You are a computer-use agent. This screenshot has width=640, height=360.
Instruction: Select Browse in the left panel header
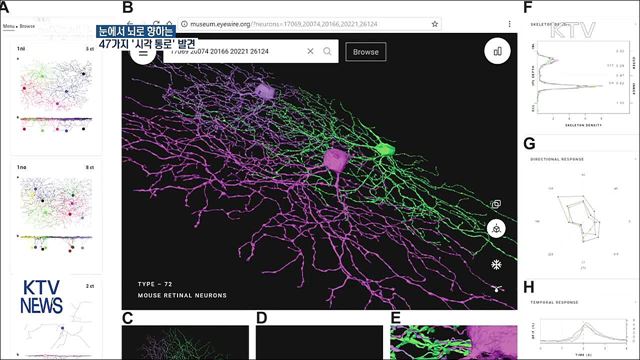[27, 26]
